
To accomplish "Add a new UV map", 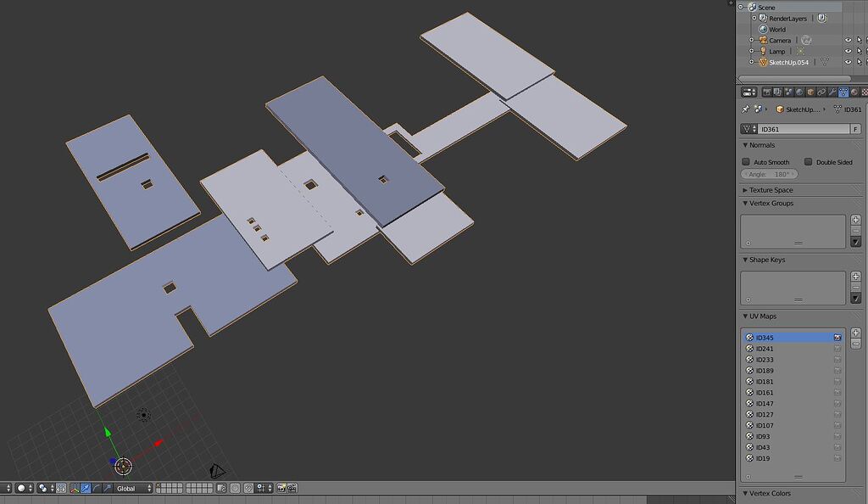I will tap(856, 333).
